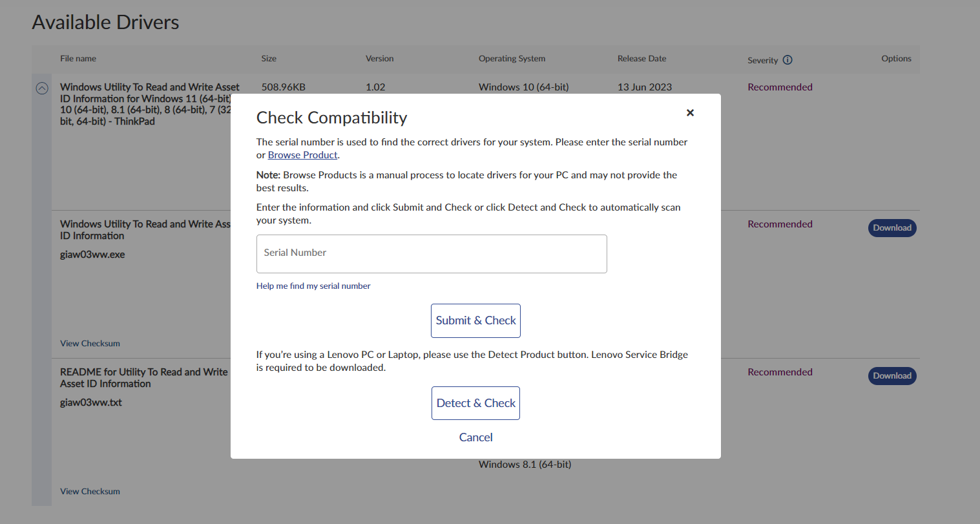Click Recommended severity in the top row
Screen dimensions: 980x524
(x=780, y=87)
